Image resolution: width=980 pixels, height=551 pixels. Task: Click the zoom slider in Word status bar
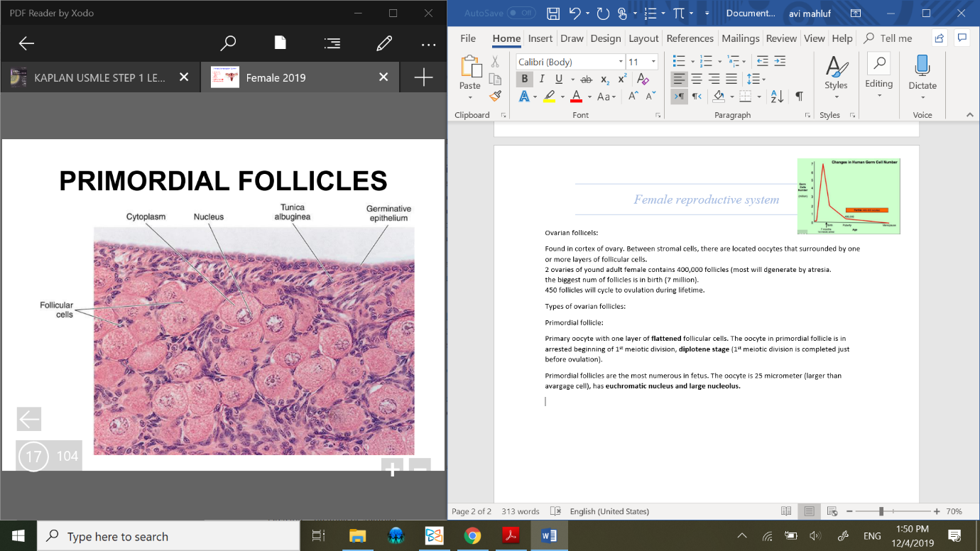pos(881,511)
